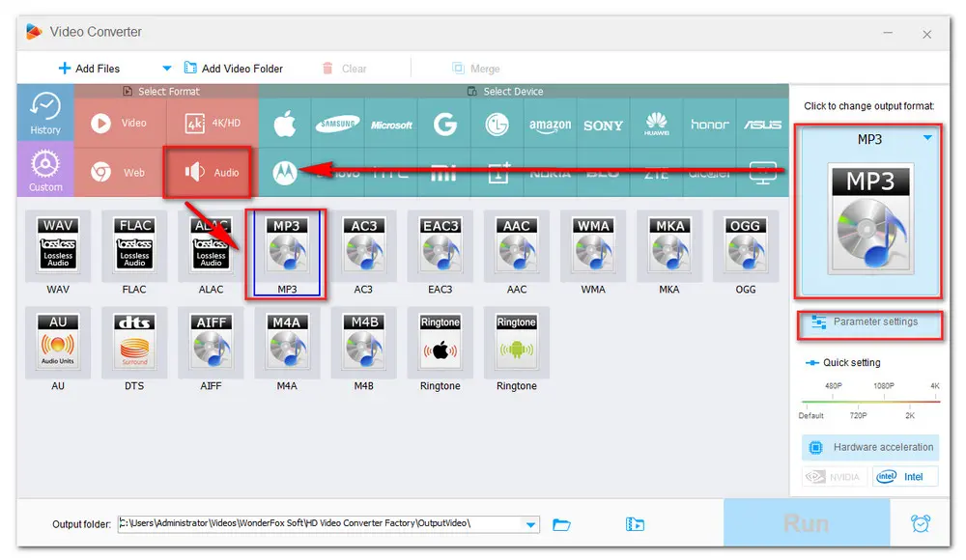Viewport: 966px width, 560px height.
Task: Expand the MP3 output format dropdown arrow
Action: [x=927, y=138]
